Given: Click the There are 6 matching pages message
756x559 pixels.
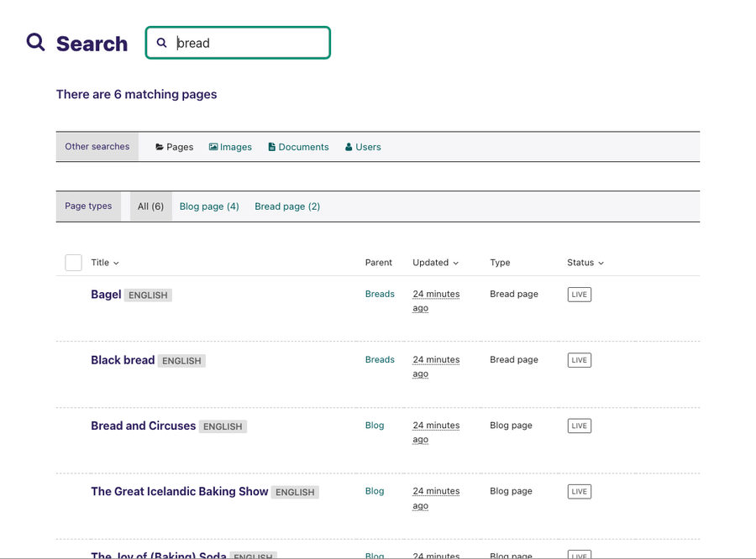Looking at the screenshot, I should (x=136, y=95).
